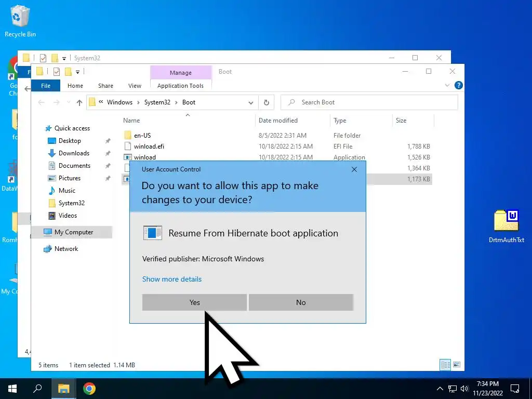Viewport: 532px width, 399px height.
Task: Sort files by Size column
Action: coord(401,121)
